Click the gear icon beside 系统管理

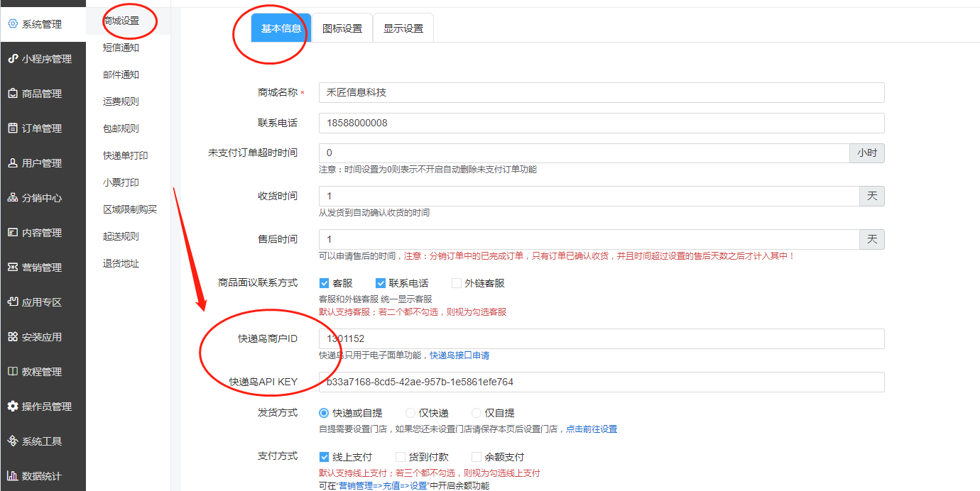coord(13,24)
